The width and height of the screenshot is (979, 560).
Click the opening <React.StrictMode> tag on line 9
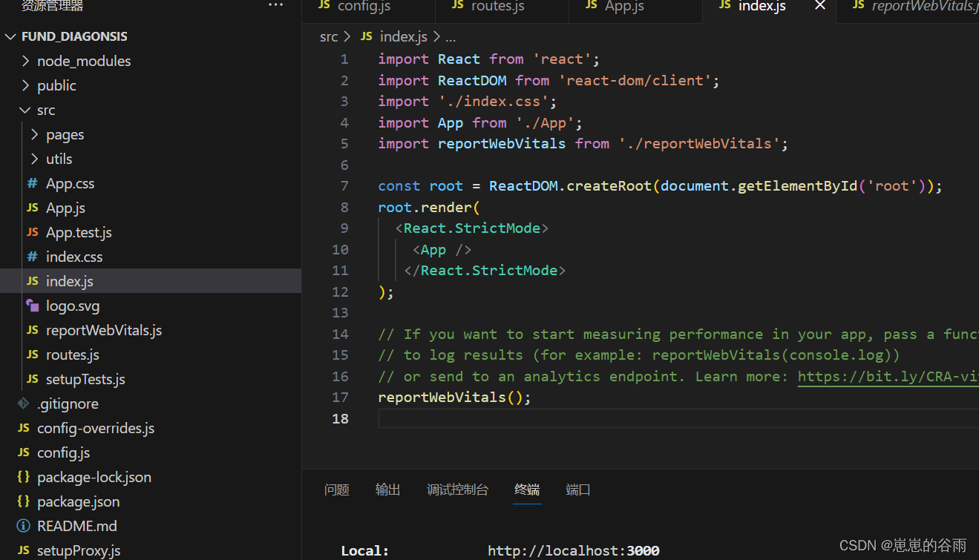(472, 228)
